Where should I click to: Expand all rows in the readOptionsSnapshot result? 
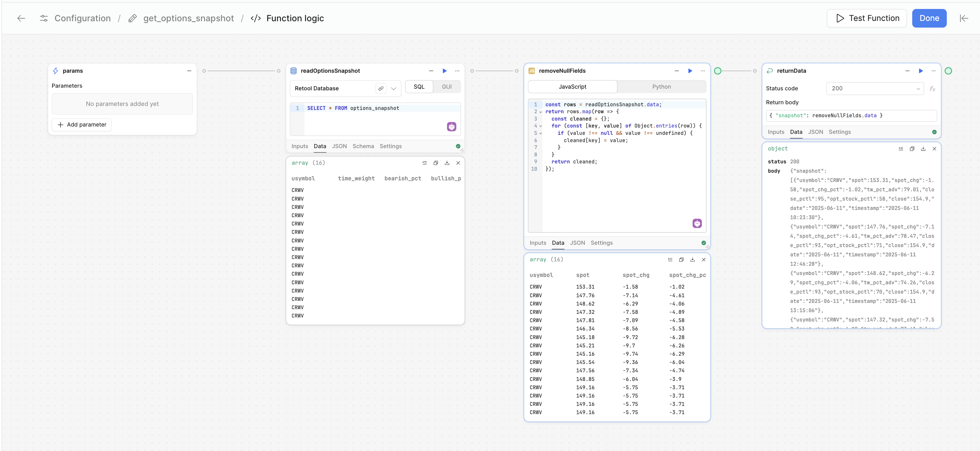click(425, 163)
